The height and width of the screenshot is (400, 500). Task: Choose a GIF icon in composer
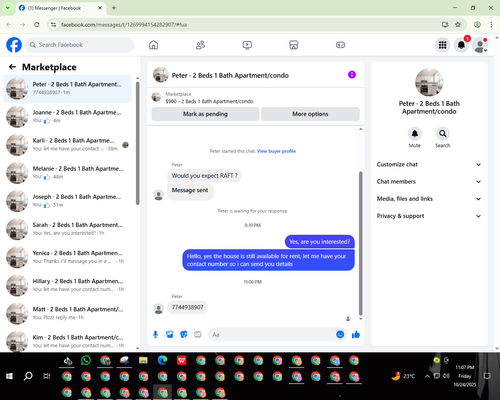[x=198, y=334]
